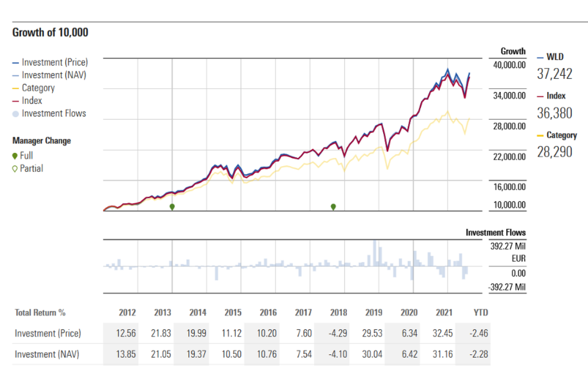This screenshot has width=588, height=392.
Task: Click the tallest Investment Flows bar in 2019
Action: pyautogui.click(x=375, y=253)
